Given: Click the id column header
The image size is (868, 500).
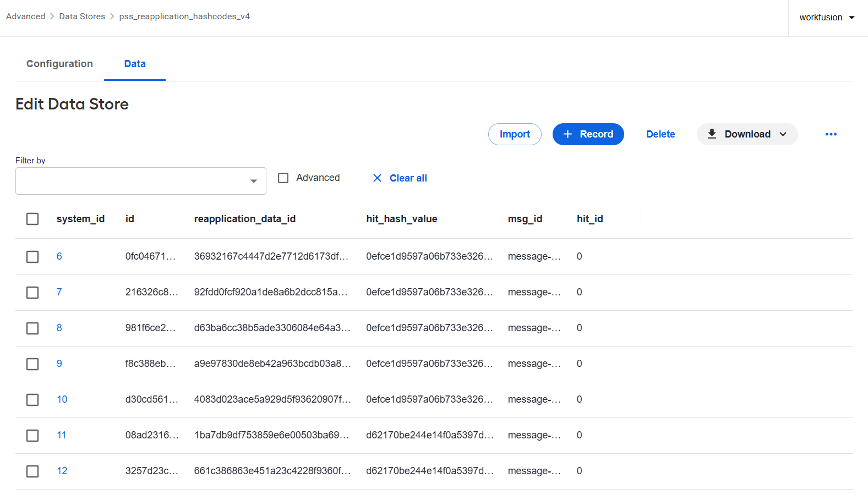Looking at the screenshot, I should pyautogui.click(x=130, y=219).
